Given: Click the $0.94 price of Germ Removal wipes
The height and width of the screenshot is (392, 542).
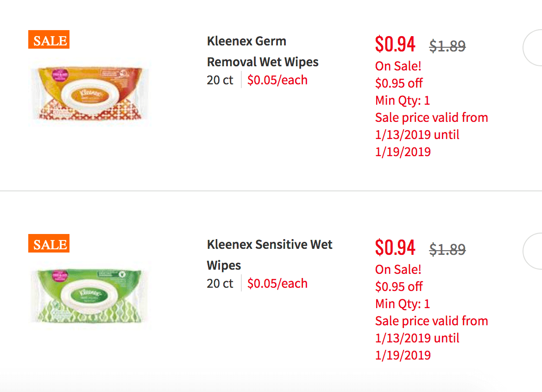Looking at the screenshot, I should pyautogui.click(x=395, y=44).
